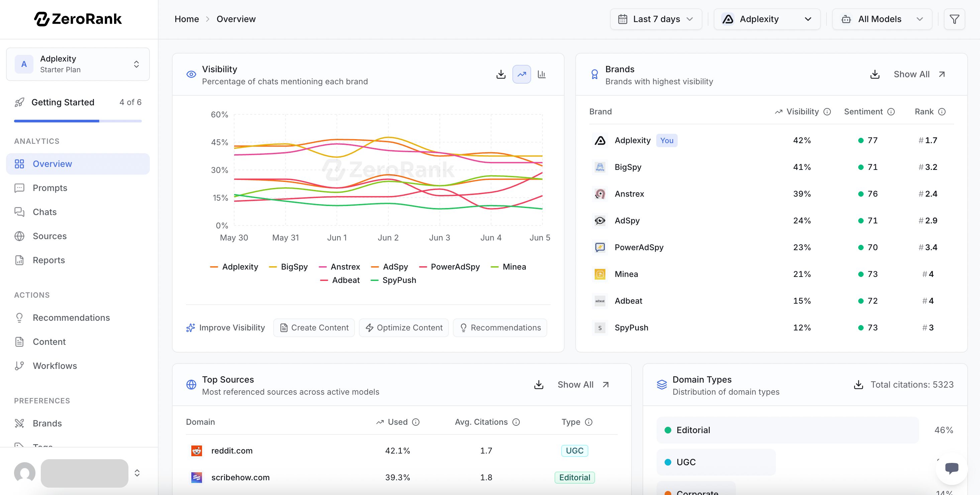Image resolution: width=980 pixels, height=495 pixels.
Task: Toggle AdSpy series in chart legend
Action: (x=389, y=267)
